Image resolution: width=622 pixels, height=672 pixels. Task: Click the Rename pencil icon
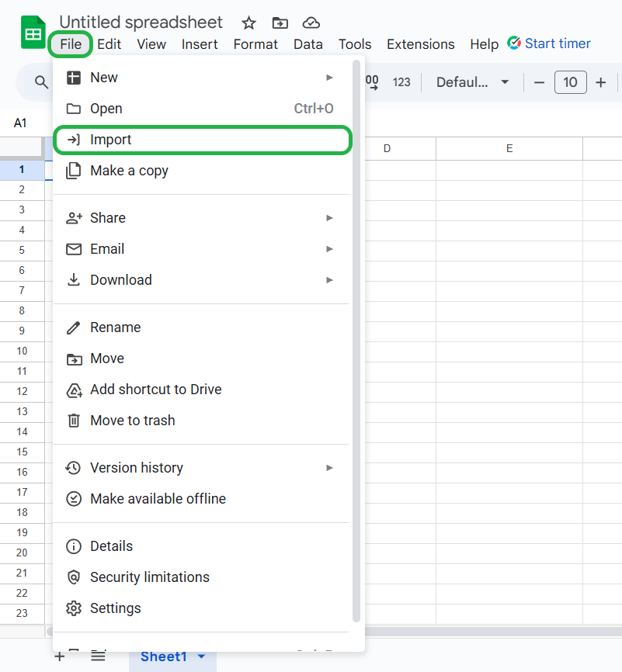pyautogui.click(x=73, y=327)
